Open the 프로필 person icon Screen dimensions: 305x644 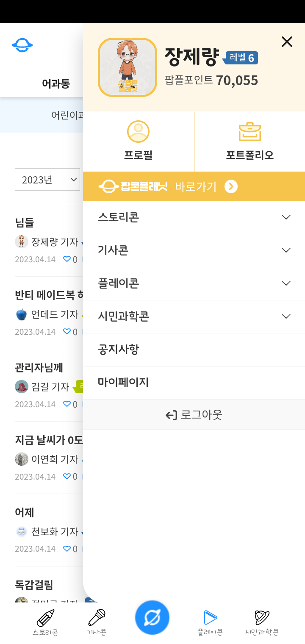point(138,132)
